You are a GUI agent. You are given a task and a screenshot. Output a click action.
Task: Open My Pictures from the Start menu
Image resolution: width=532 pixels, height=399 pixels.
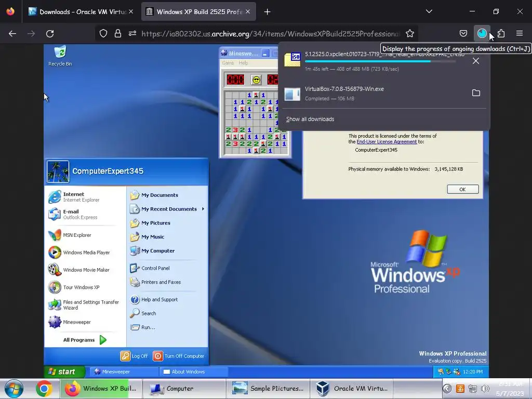pos(150,223)
